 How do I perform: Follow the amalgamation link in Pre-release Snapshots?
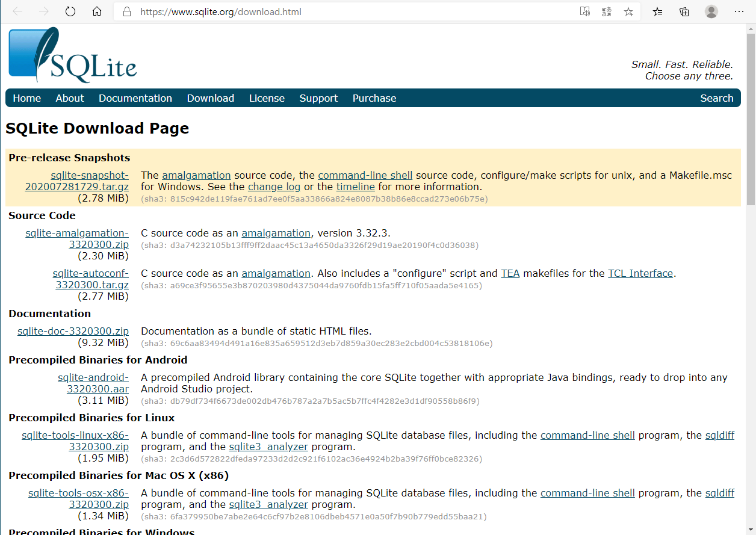[x=196, y=175]
